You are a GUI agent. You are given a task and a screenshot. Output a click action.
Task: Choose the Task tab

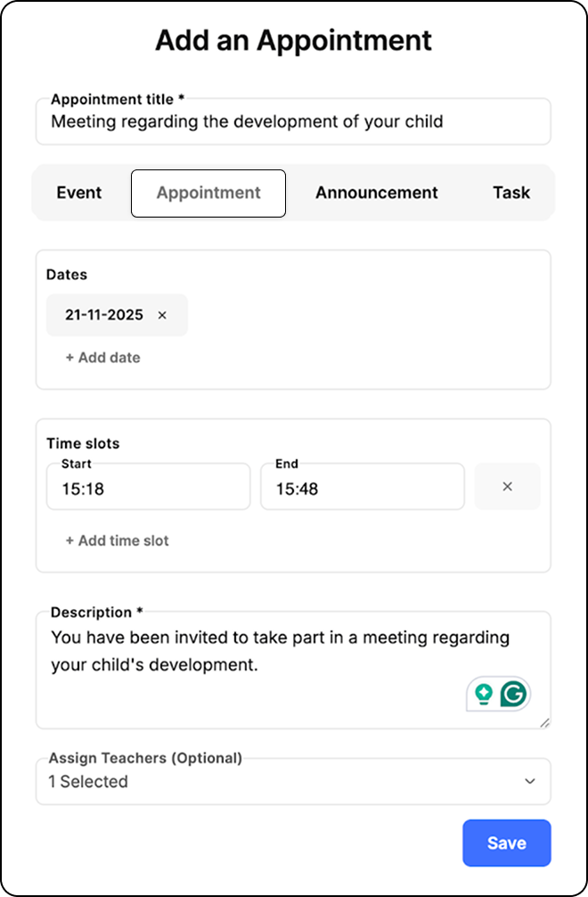click(511, 193)
